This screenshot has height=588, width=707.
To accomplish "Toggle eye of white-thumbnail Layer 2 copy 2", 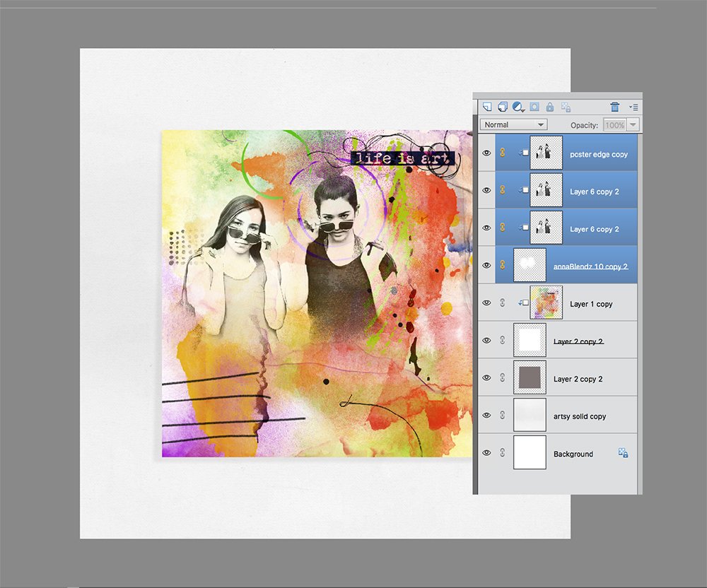I will pyautogui.click(x=486, y=340).
